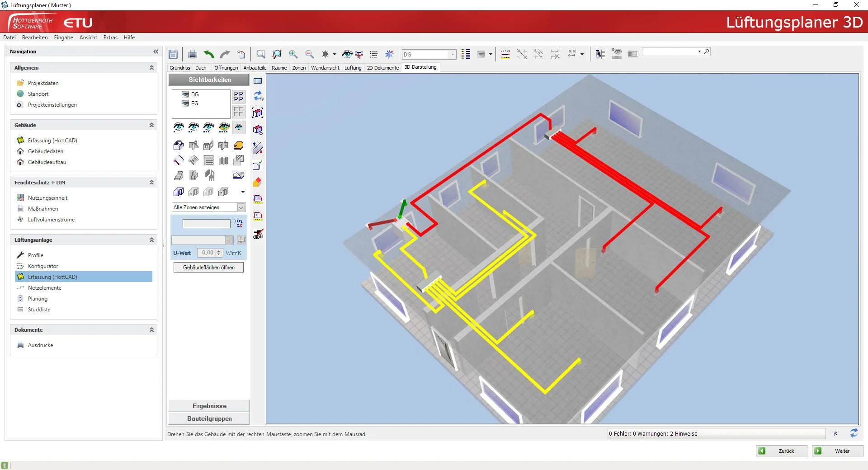The image size is (868, 470).
Task: Collapse the Gebäude navigation section
Action: pos(151,125)
